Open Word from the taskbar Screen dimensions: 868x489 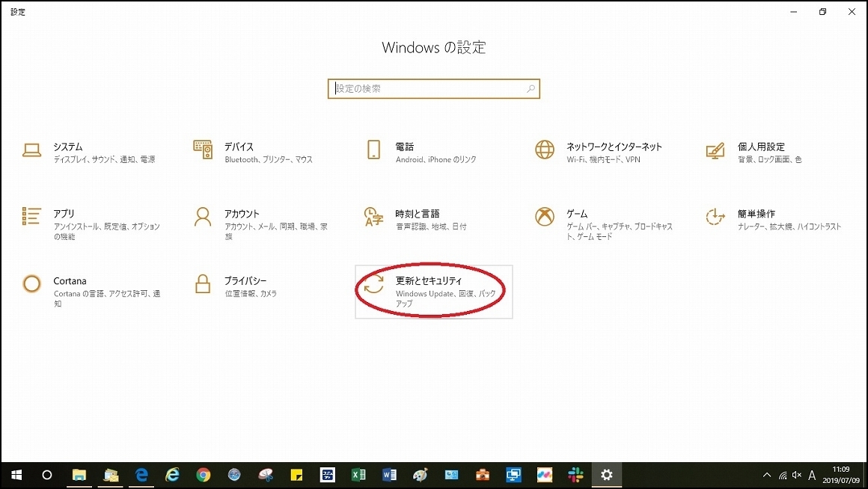[x=389, y=475]
